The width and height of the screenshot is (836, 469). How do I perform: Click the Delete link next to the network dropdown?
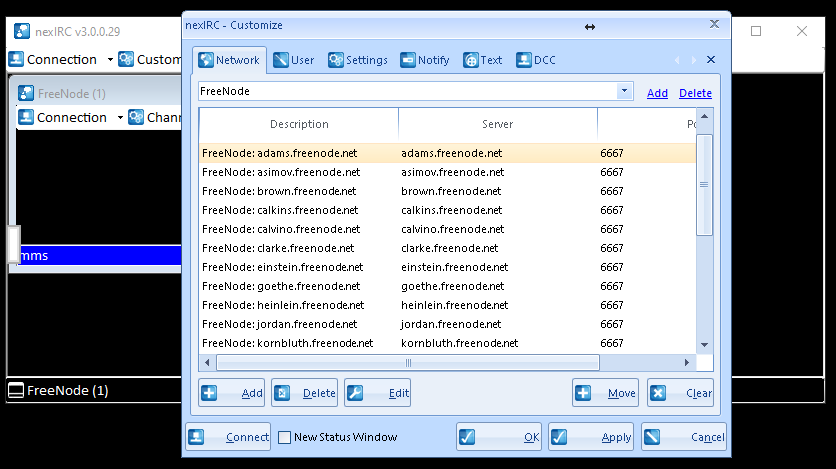[x=695, y=93]
